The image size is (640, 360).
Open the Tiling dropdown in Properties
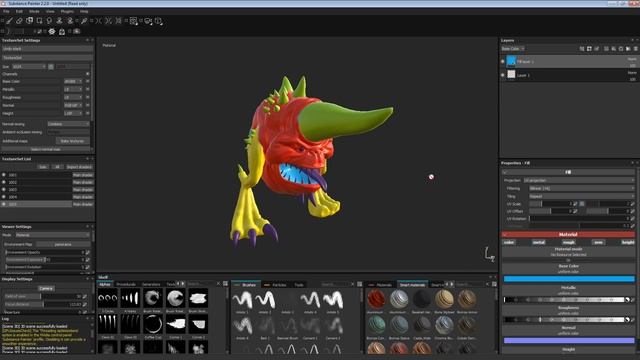[582, 196]
